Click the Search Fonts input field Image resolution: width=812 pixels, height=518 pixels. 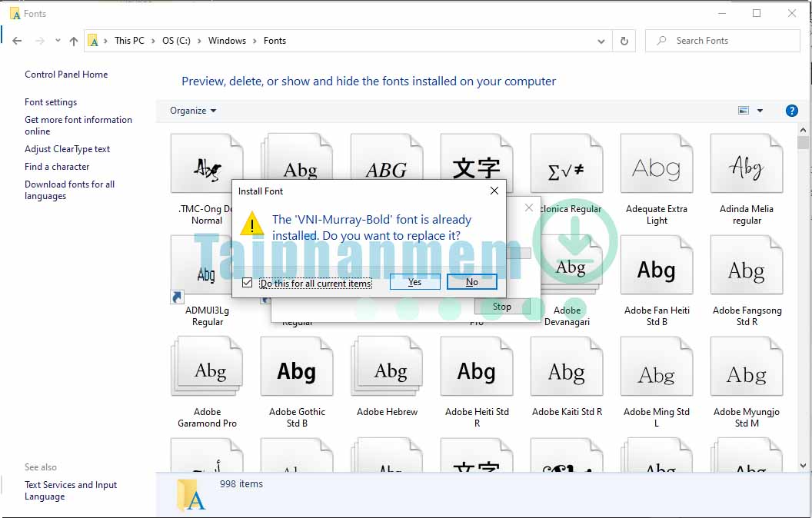[x=730, y=41]
